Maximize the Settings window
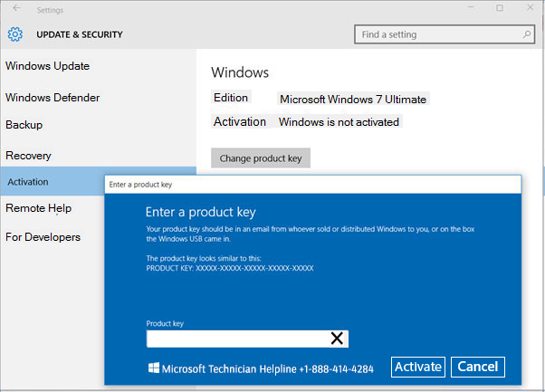Viewport: 545px width, 392px height. pyautogui.click(x=500, y=7)
